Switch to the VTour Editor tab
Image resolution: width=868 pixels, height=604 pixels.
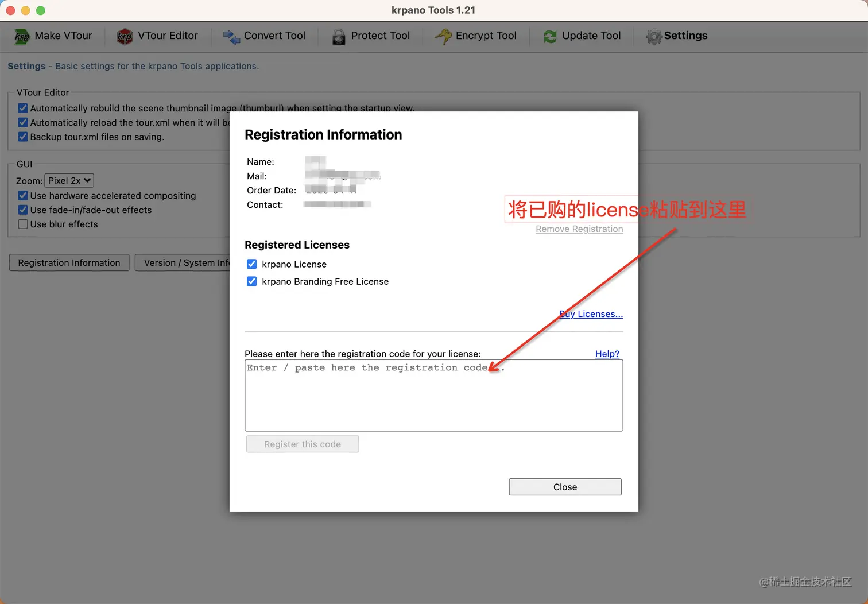tap(157, 36)
